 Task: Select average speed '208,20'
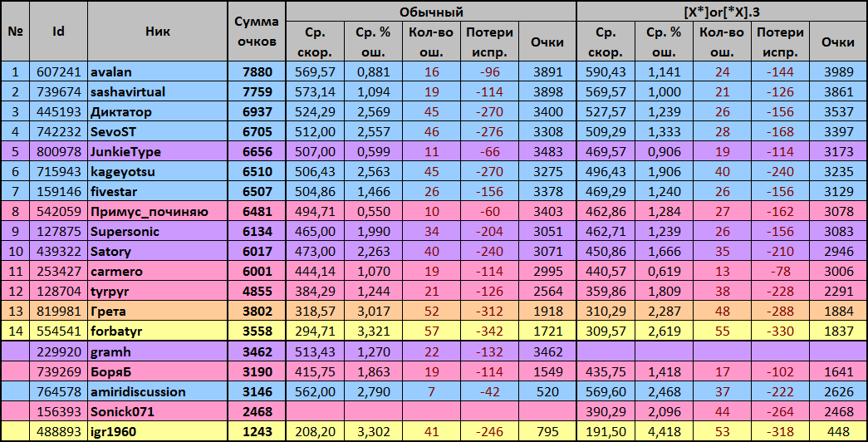coord(316,431)
